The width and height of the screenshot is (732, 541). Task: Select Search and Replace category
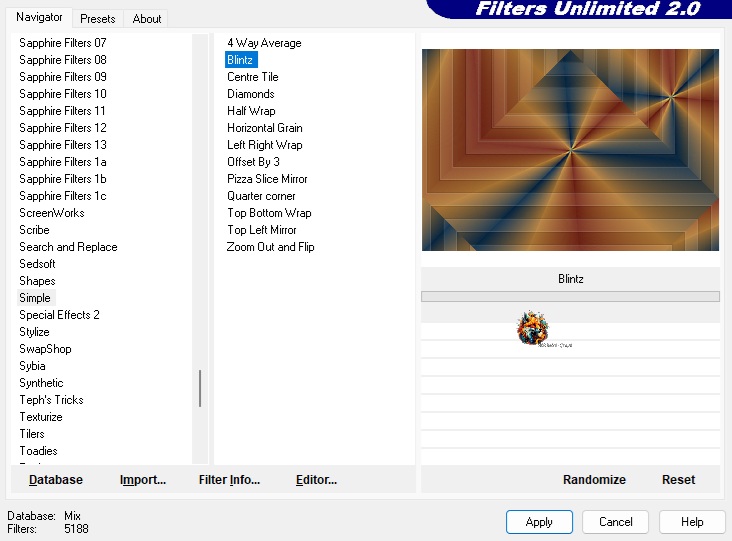coord(68,246)
